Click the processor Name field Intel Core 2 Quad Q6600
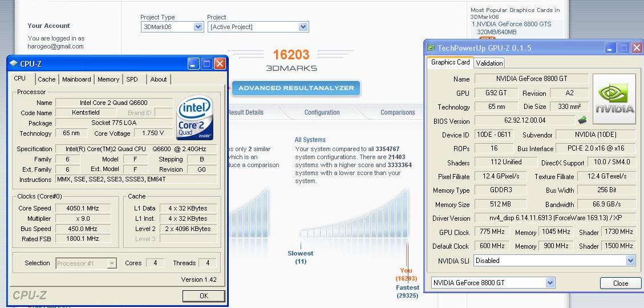The image size is (644, 308). click(114, 103)
